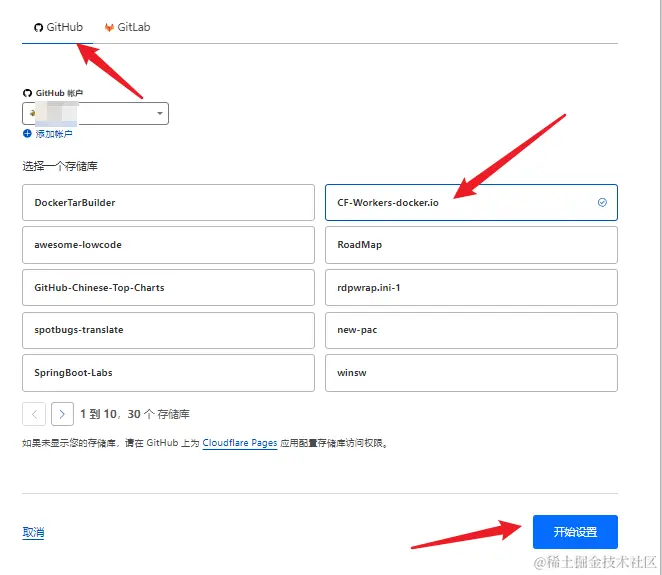
Task: Click the 开始设置 button
Action: coord(575,532)
